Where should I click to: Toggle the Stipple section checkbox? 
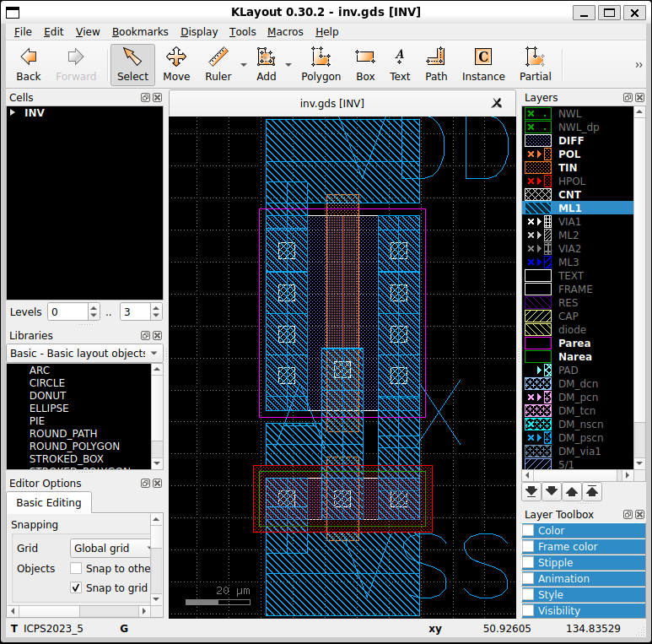[x=529, y=562]
